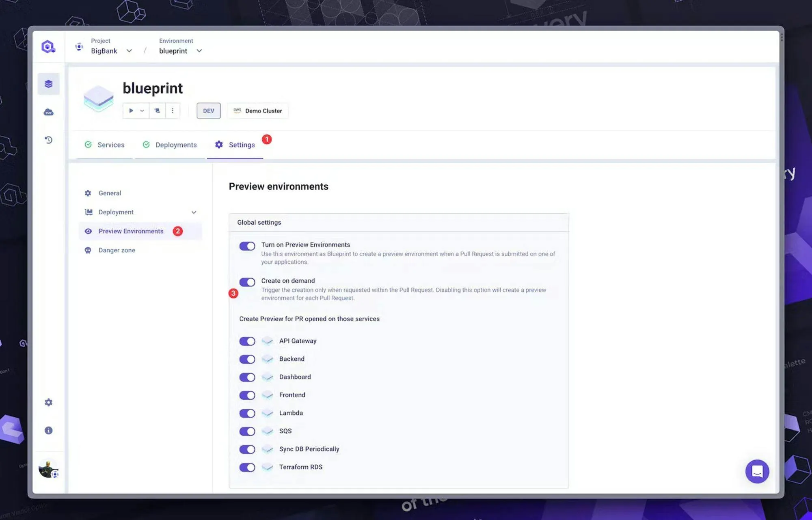Disable the Terraform RDS preview toggle
812x520 pixels.
pos(247,467)
